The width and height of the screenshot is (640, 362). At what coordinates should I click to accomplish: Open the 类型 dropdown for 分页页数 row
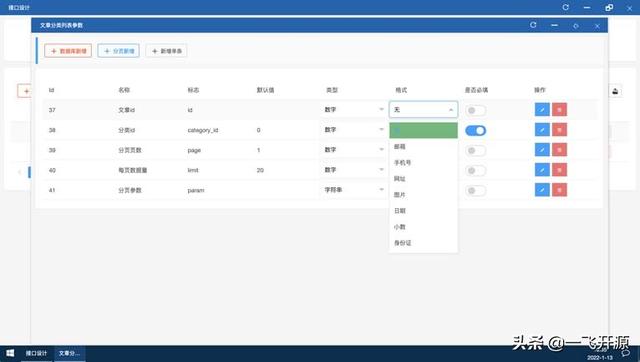click(x=353, y=150)
